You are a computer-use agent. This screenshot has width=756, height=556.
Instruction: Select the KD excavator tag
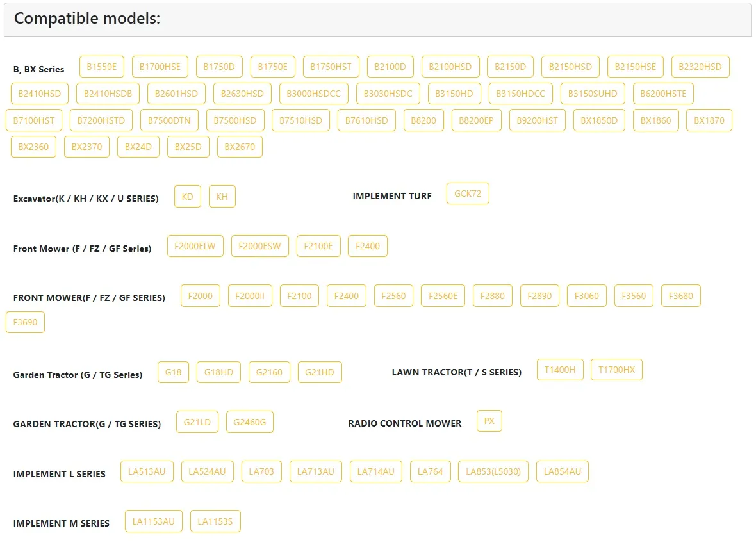[x=188, y=197]
